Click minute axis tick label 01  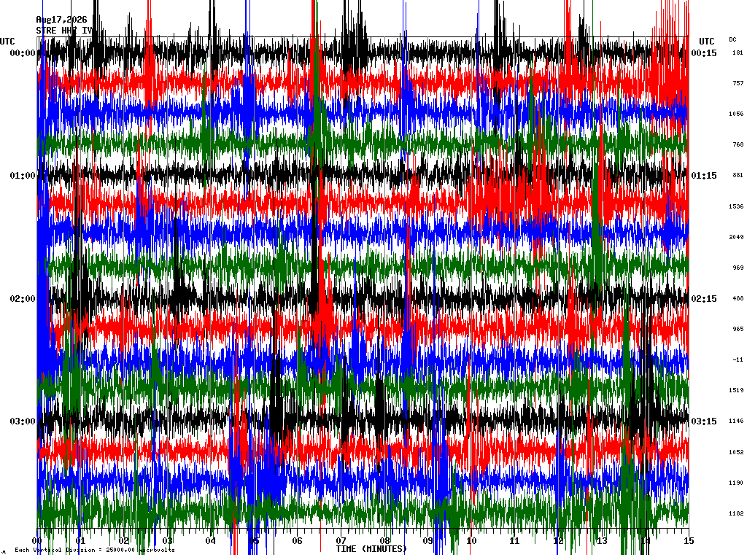(x=80, y=540)
